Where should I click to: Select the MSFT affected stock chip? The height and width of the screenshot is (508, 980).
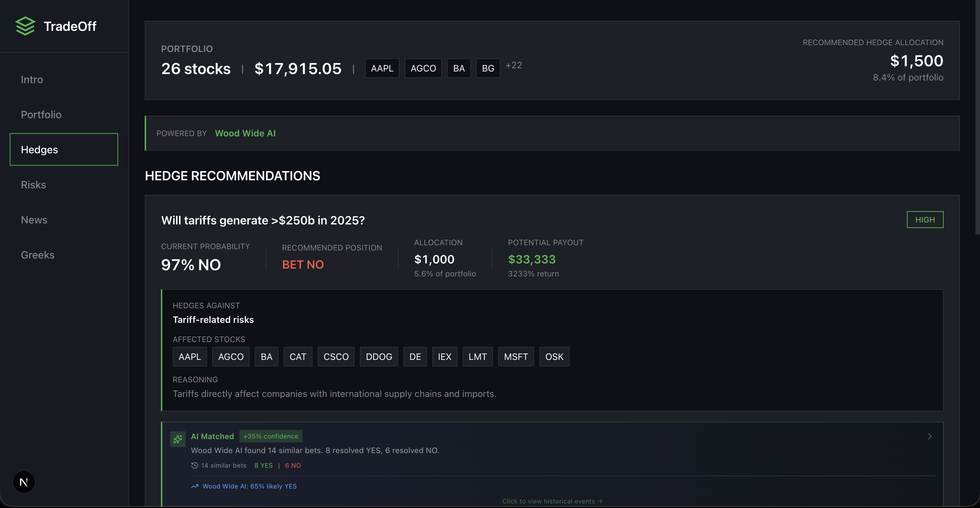click(516, 357)
